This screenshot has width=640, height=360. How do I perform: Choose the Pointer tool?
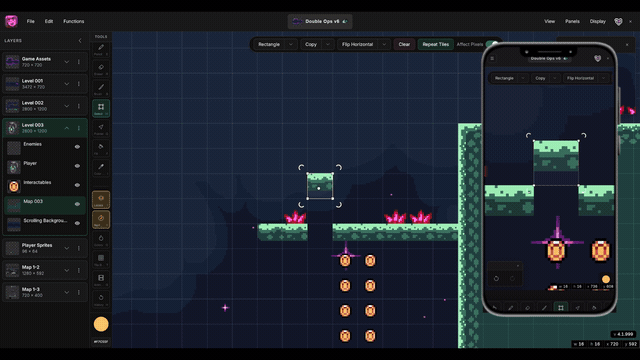click(x=101, y=128)
